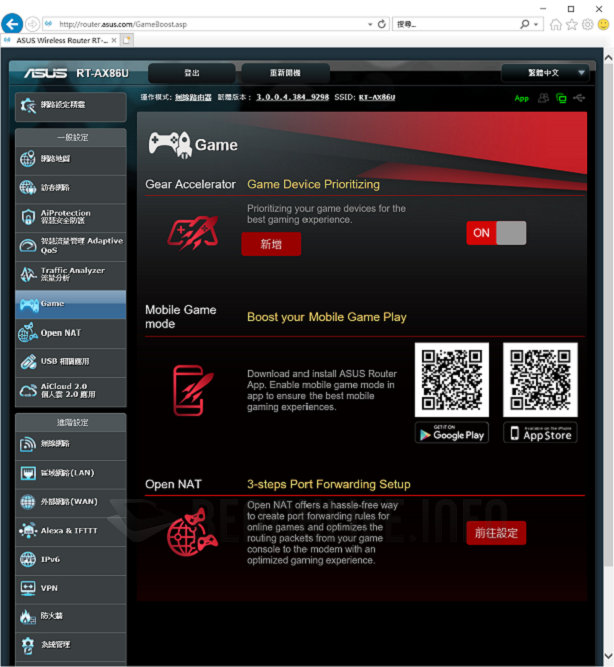Image resolution: width=614 pixels, height=667 pixels.
Task: Close the ASUS Wireless Router tab
Action: pos(114,40)
